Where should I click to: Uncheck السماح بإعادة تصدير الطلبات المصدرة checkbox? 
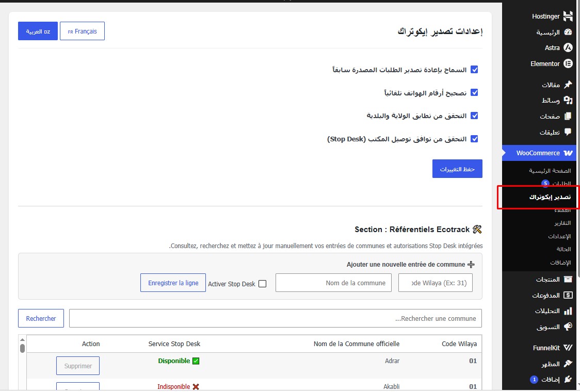click(x=474, y=70)
